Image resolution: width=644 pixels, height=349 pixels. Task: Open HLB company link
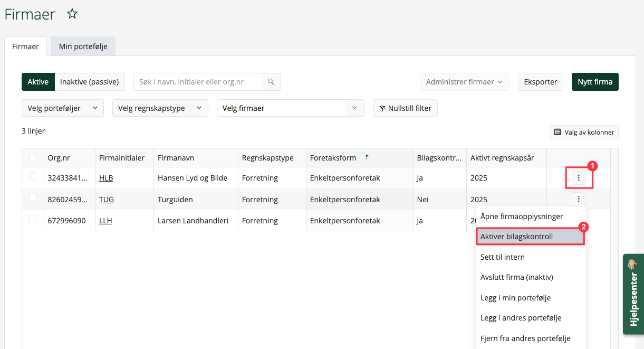point(106,178)
